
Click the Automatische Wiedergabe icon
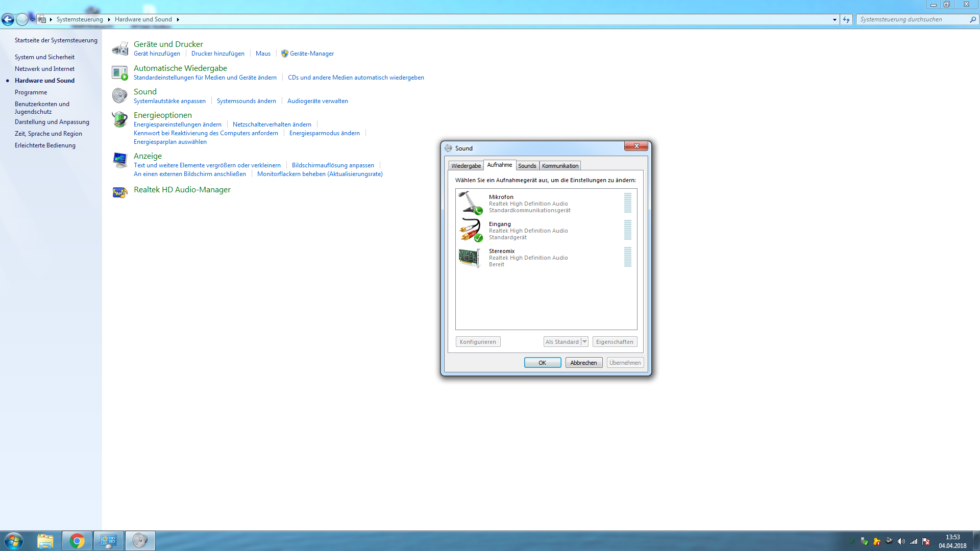point(120,73)
